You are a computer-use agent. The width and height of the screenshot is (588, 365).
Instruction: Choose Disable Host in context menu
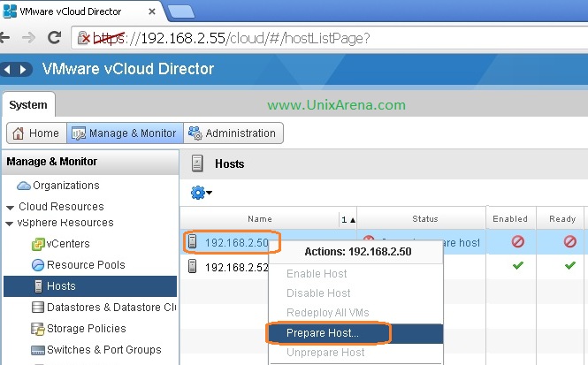click(x=355, y=293)
